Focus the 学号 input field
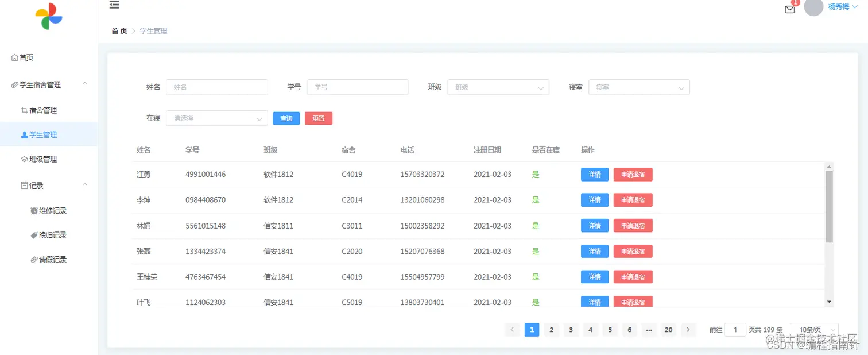868x355 pixels. tap(358, 87)
